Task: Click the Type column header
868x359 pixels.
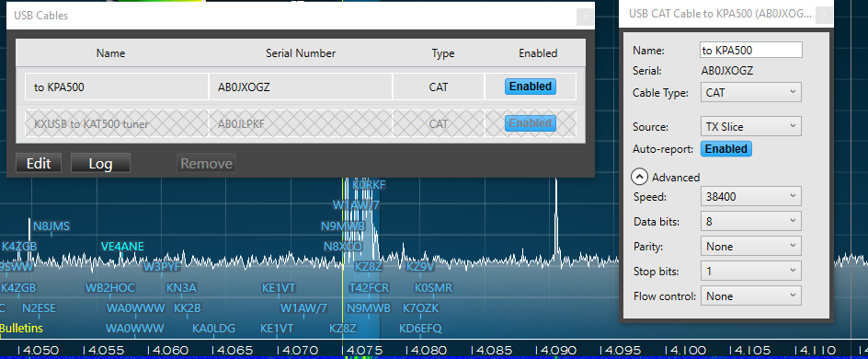Action: [443, 53]
